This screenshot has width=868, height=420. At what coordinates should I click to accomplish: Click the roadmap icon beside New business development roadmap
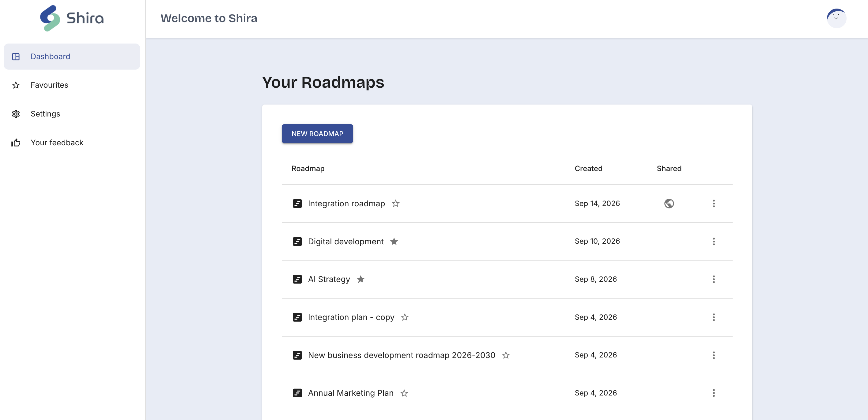pyautogui.click(x=297, y=355)
